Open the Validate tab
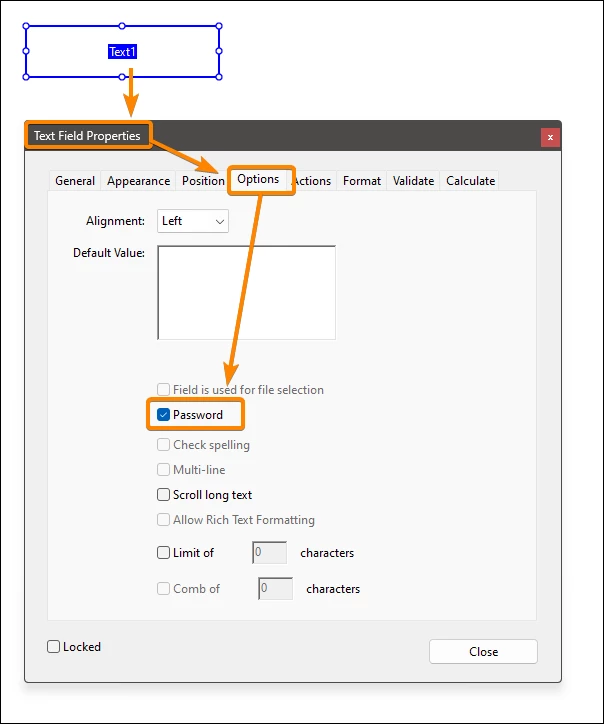 coord(413,181)
